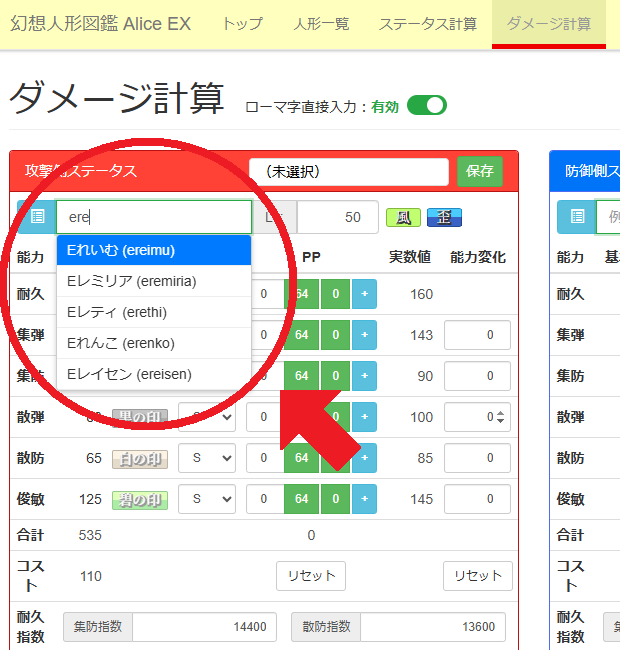This screenshot has height=650, width=620.
Task: Click the 合計 total value 535
Action: click(90, 535)
